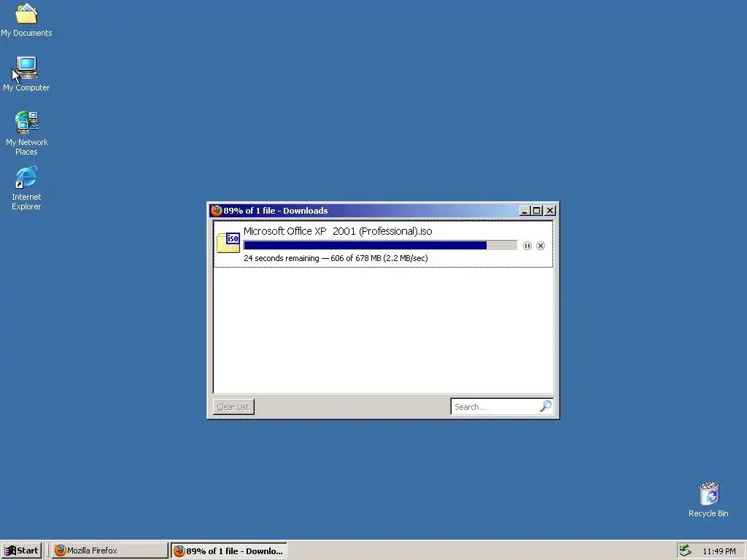Click the search magnifier icon in Downloads
This screenshot has width=747, height=560.
tap(546, 406)
